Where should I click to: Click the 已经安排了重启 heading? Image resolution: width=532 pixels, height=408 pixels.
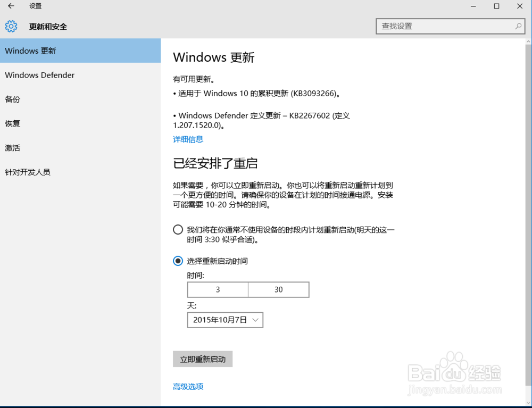coord(215,163)
